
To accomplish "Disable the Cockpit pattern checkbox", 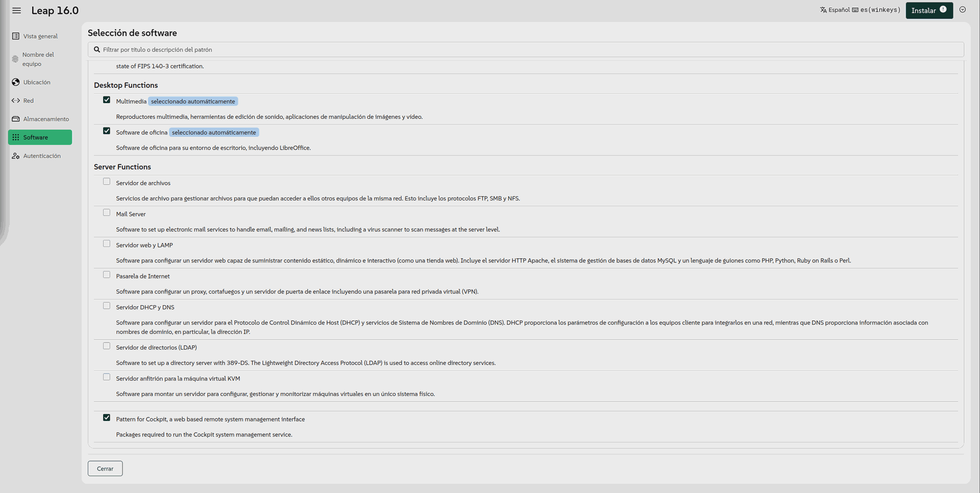I will tap(107, 418).
